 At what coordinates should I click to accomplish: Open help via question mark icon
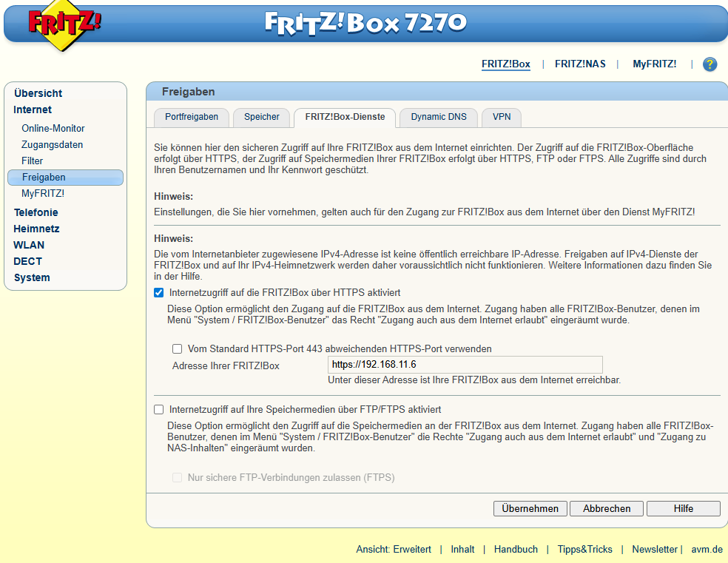[x=710, y=64]
